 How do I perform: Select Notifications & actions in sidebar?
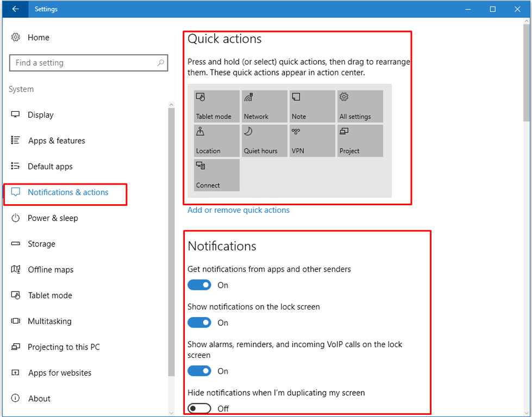[68, 192]
